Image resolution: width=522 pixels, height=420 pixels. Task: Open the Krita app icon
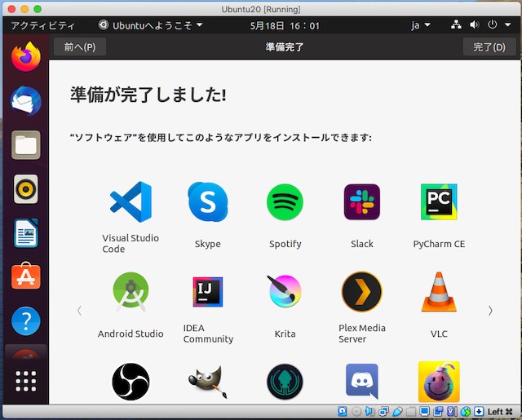coord(285,291)
